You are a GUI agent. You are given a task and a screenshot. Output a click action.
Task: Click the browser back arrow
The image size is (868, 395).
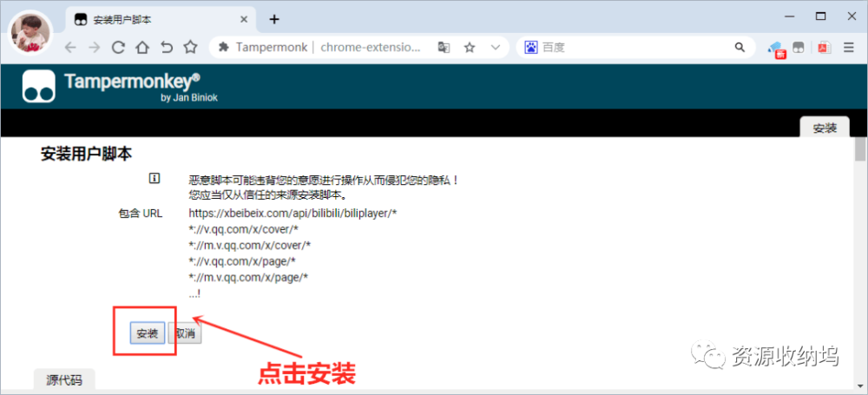70,48
